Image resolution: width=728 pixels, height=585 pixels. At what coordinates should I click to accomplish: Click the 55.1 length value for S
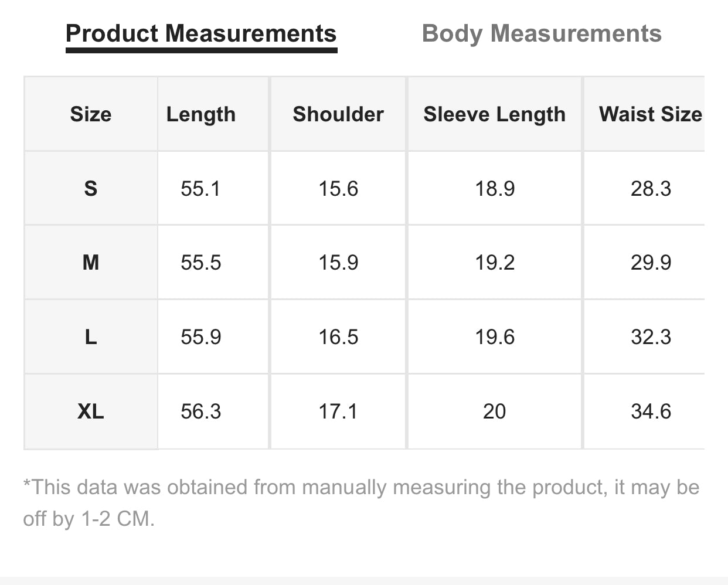click(x=201, y=189)
